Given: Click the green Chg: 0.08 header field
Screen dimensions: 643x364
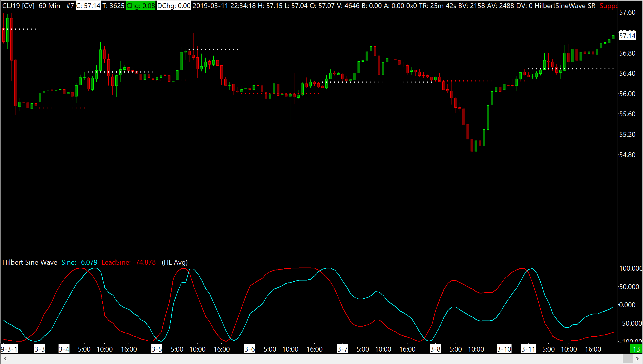Looking at the screenshot, I should pos(141,6).
